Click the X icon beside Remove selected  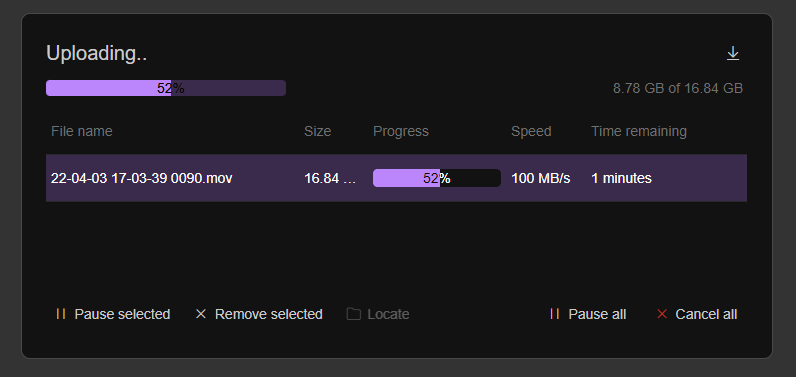201,314
